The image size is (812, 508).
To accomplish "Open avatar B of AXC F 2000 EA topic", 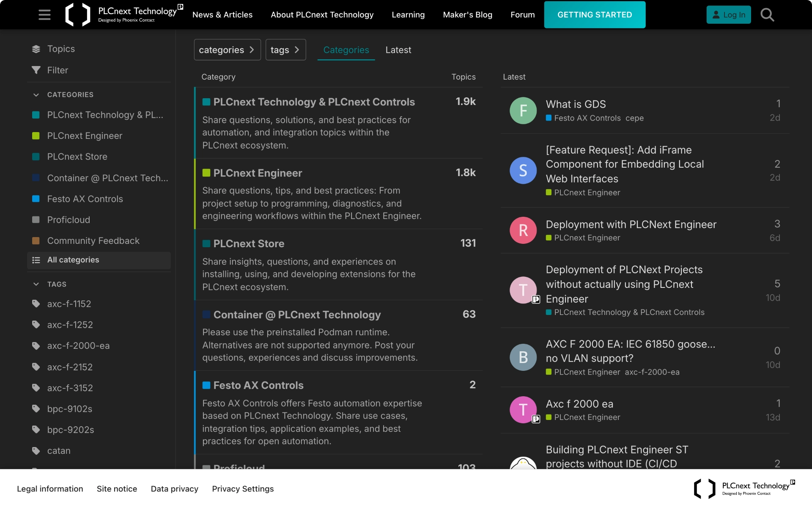I will coord(523,357).
